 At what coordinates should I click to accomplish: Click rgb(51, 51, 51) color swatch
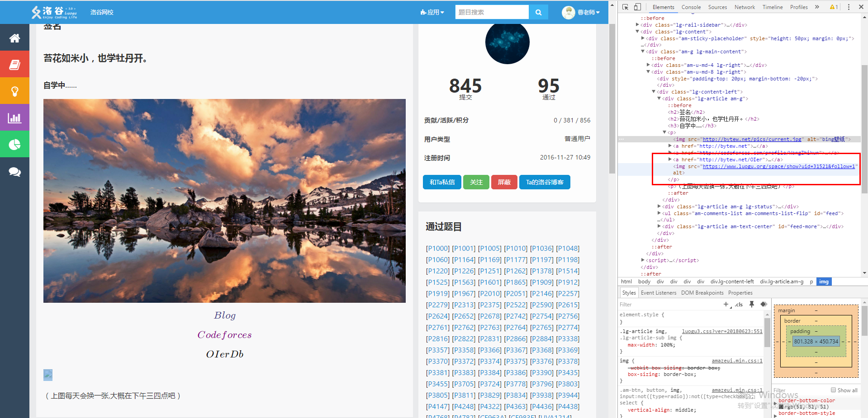click(x=781, y=407)
